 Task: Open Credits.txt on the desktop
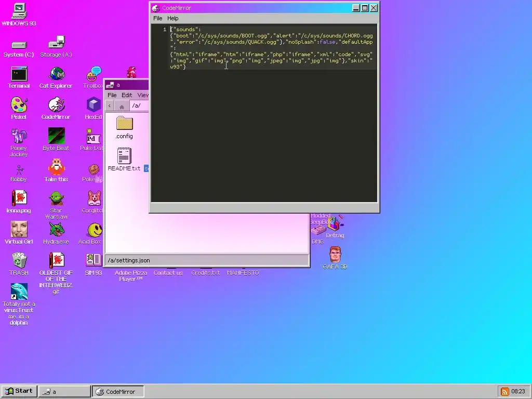point(206,273)
